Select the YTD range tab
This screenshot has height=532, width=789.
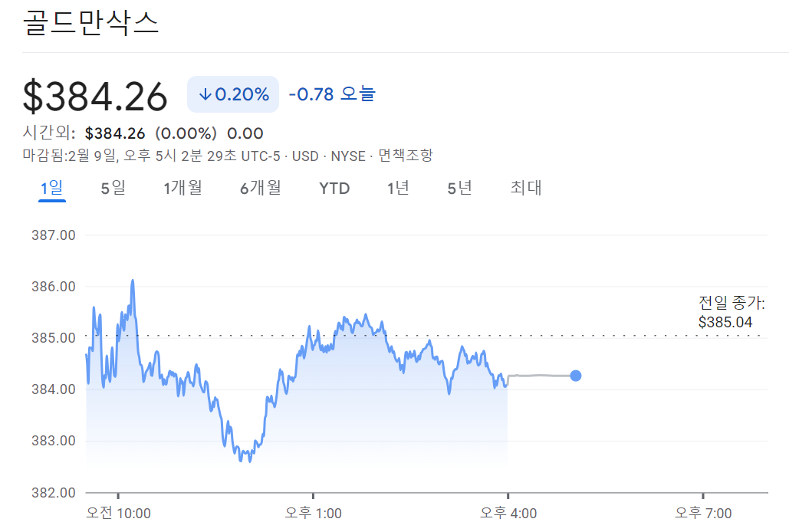[334, 187]
